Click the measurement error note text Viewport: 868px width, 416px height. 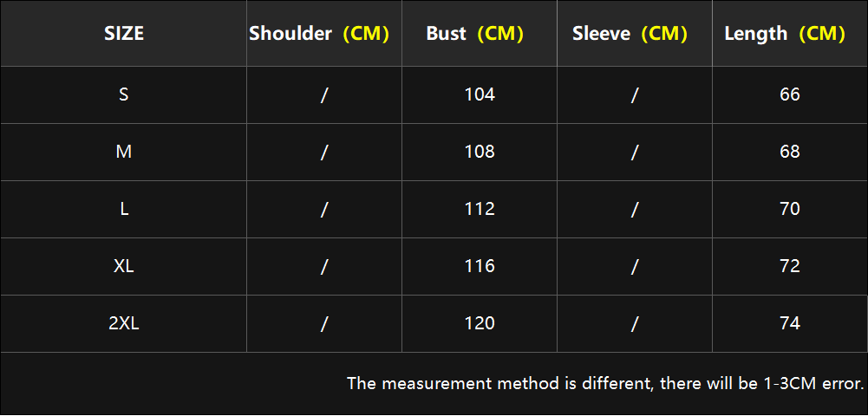[x=605, y=383]
